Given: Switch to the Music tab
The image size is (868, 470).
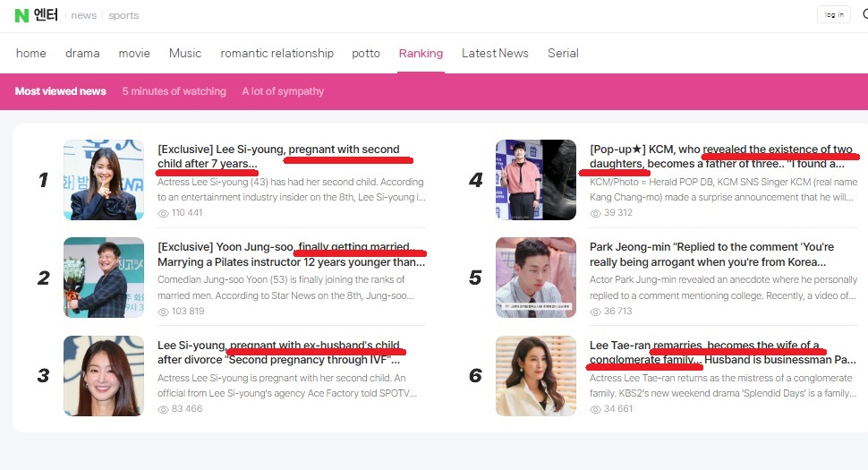Looking at the screenshot, I should pyautogui.click(x=185, y=53).
